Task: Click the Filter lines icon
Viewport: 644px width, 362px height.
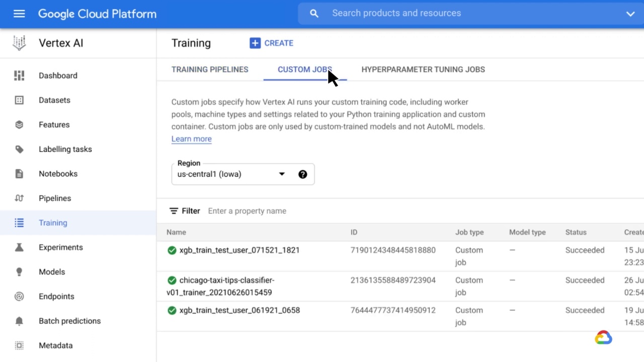Action: tap(174, 211)
